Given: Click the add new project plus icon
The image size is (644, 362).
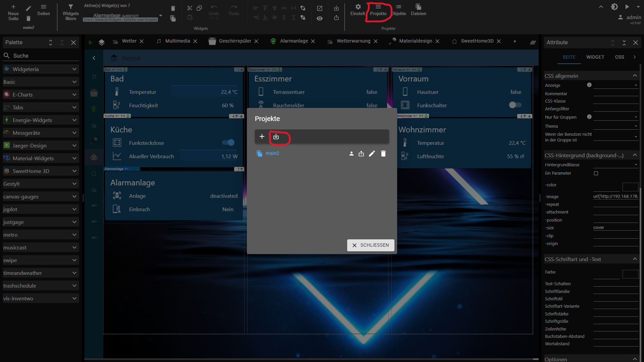Looking at the screenshot, I should [262, 137].
